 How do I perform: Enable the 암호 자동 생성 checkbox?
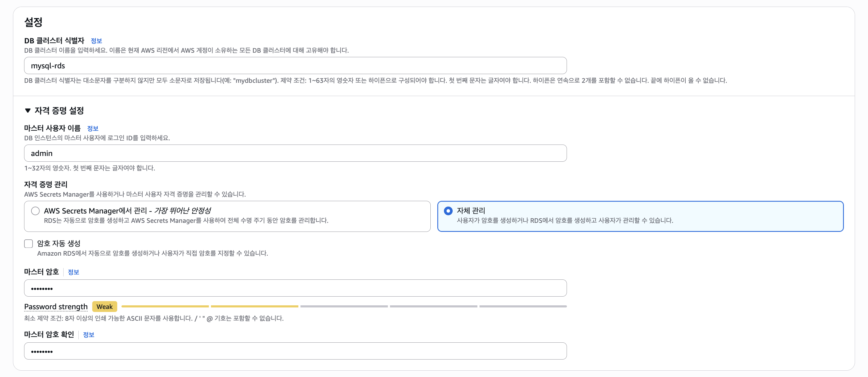pos(28,243)
